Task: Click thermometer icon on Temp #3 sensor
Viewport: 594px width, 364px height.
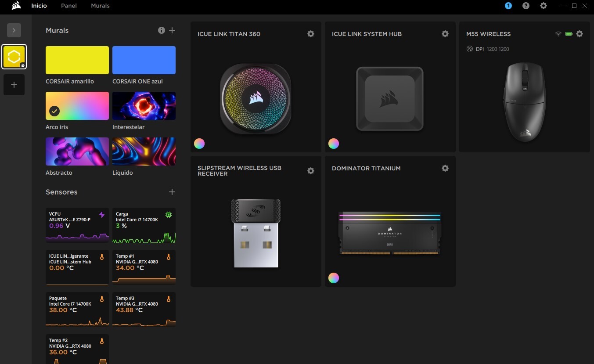Action: pos(169,299)
